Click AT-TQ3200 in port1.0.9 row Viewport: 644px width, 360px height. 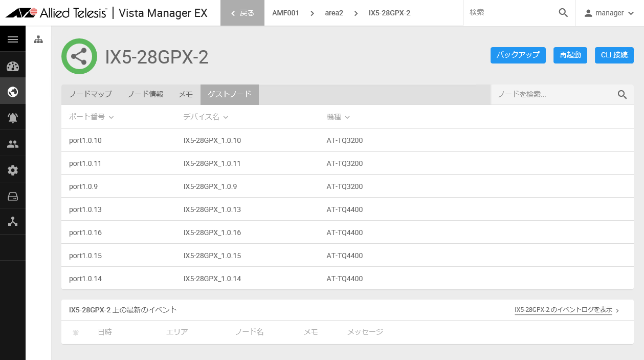click(345, 186)
